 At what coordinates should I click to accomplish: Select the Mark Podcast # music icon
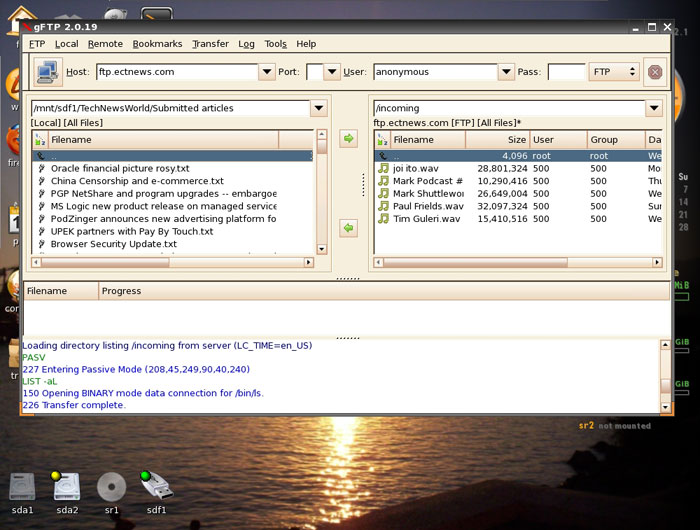383,181
